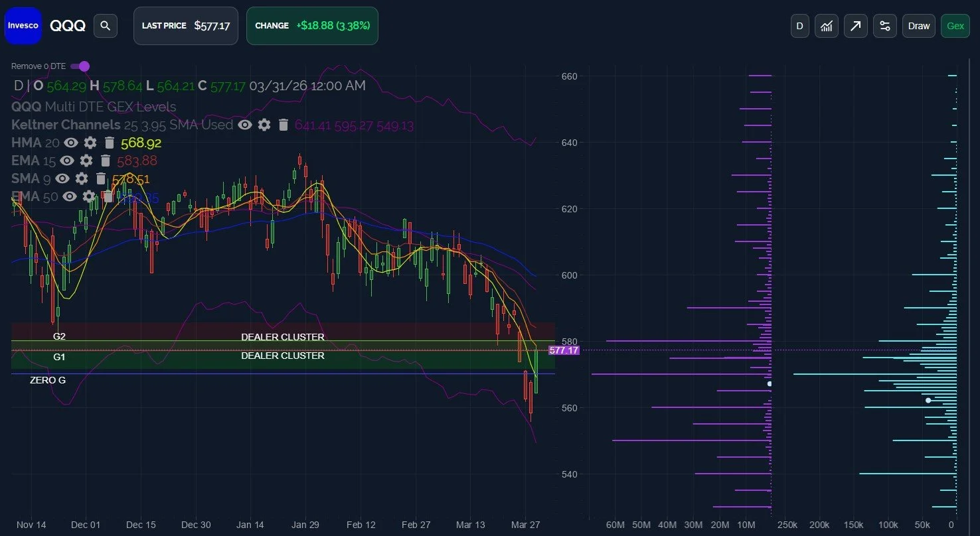Delete the EMA 15 indicator
This screenshot has width=980, height=536.
[105, 161]
